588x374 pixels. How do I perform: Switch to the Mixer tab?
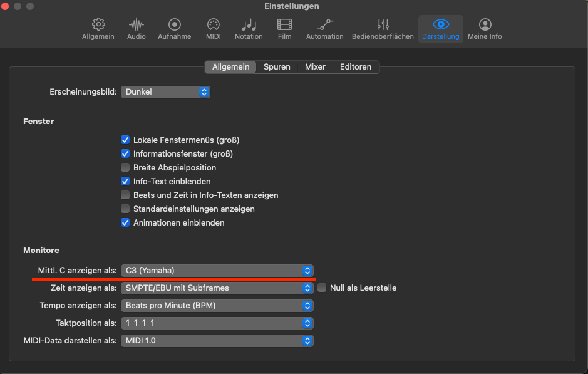315,67
